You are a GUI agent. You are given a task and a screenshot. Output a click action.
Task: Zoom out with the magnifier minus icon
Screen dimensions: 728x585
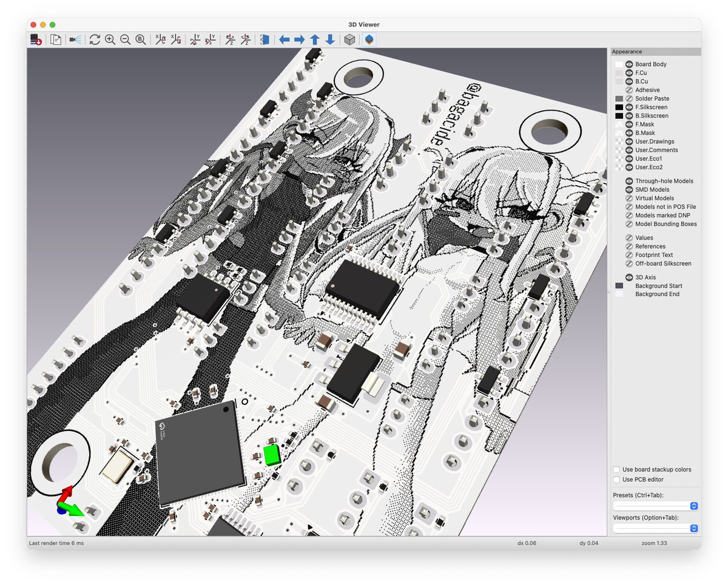click(125, 39)
